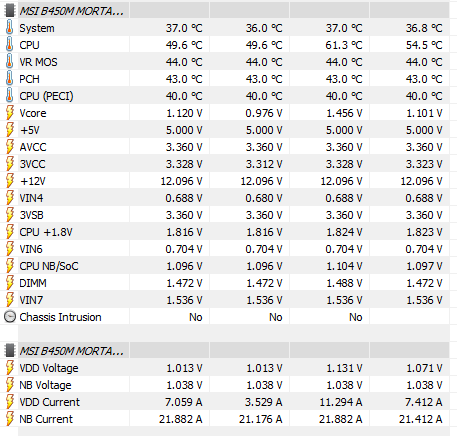Image resolution: width=457 pixels, height=436 pixels.
Task: Select the 7.059 A VDD Current value
Action: point(184,402)
